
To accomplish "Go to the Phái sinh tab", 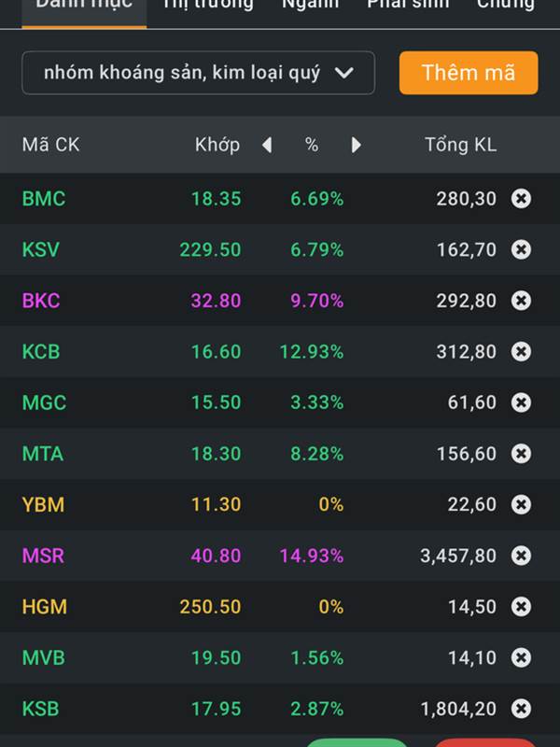I will 408,5.
